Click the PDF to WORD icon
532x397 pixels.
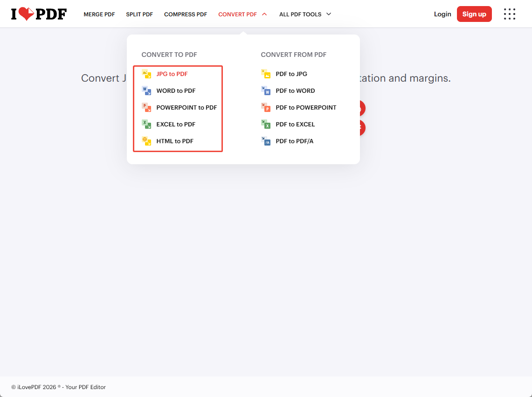tap(266, 91)
